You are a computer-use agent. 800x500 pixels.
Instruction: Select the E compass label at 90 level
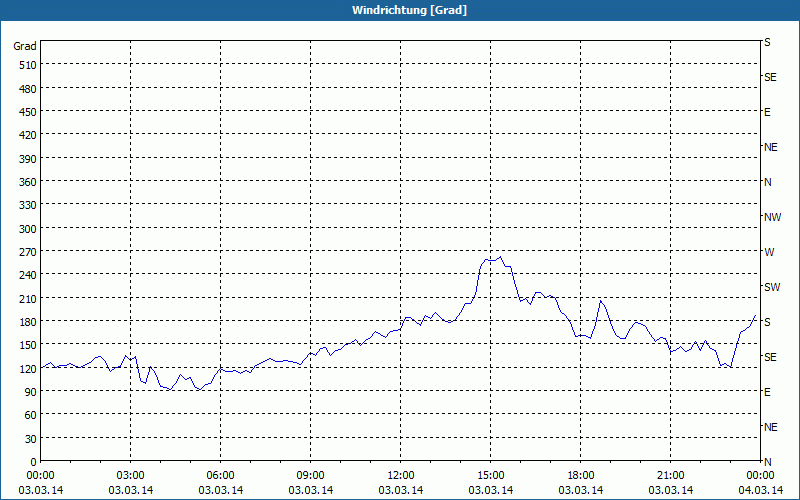click(767, 392)
